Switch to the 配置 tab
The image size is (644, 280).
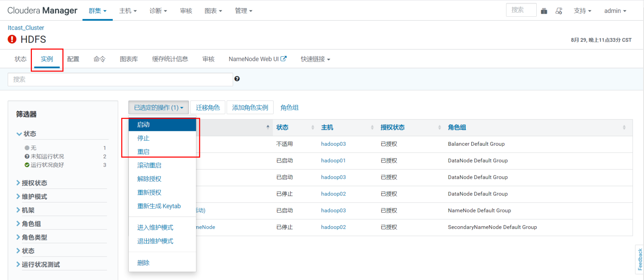(73, 59)
